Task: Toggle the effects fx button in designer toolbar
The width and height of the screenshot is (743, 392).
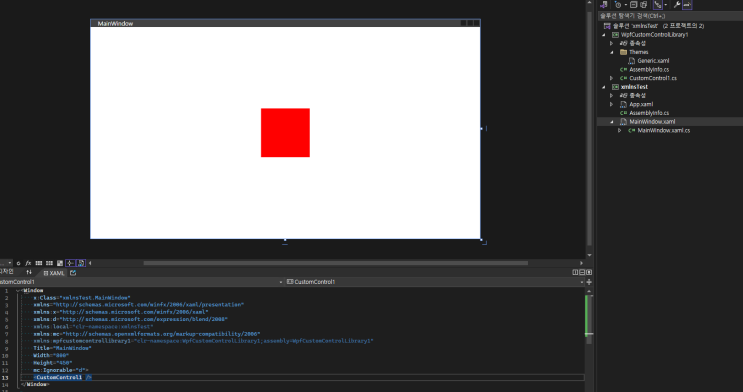Action: click(28, 263)
